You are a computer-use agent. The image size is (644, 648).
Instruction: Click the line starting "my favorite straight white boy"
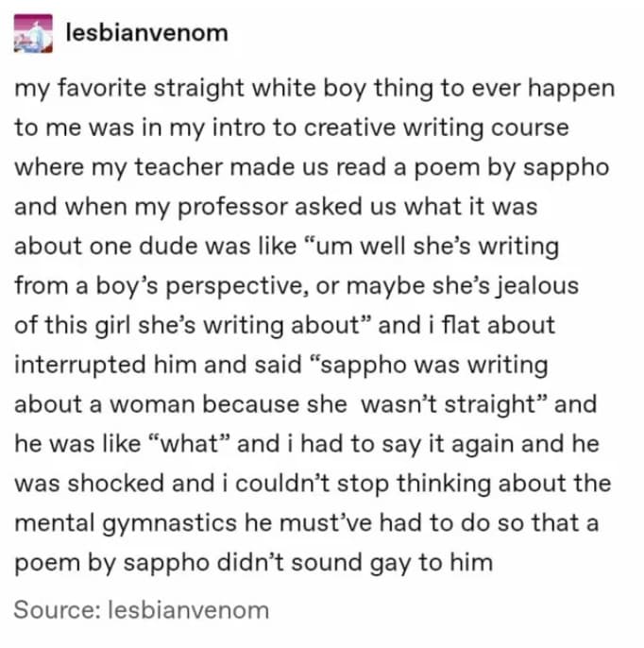(314, 90)
